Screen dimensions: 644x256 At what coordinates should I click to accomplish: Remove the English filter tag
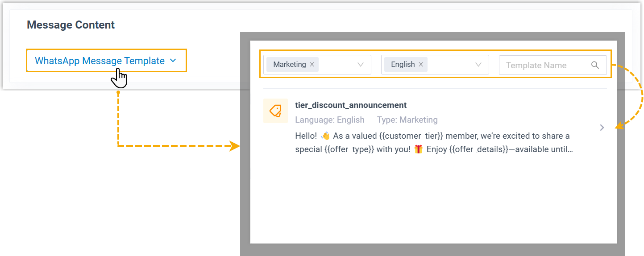pos(420,64)
